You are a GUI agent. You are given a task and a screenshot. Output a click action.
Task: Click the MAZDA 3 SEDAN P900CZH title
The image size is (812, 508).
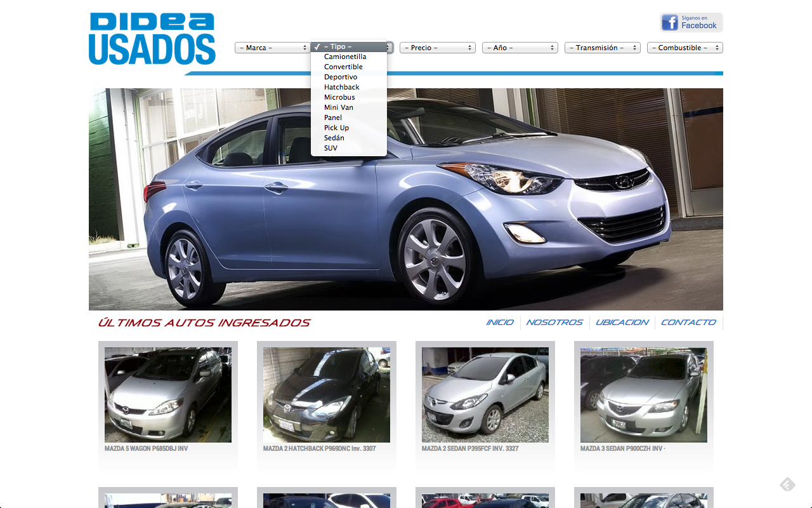(623, 448)
